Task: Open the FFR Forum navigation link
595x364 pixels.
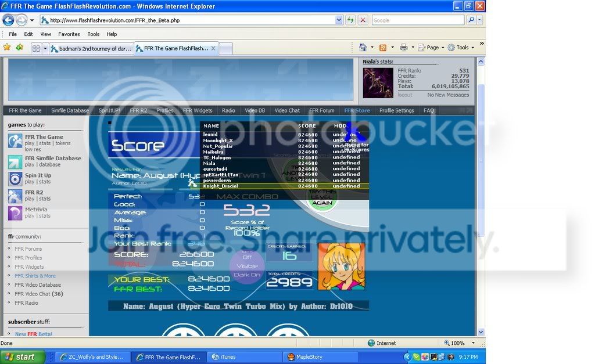Action: pos(321,110)
